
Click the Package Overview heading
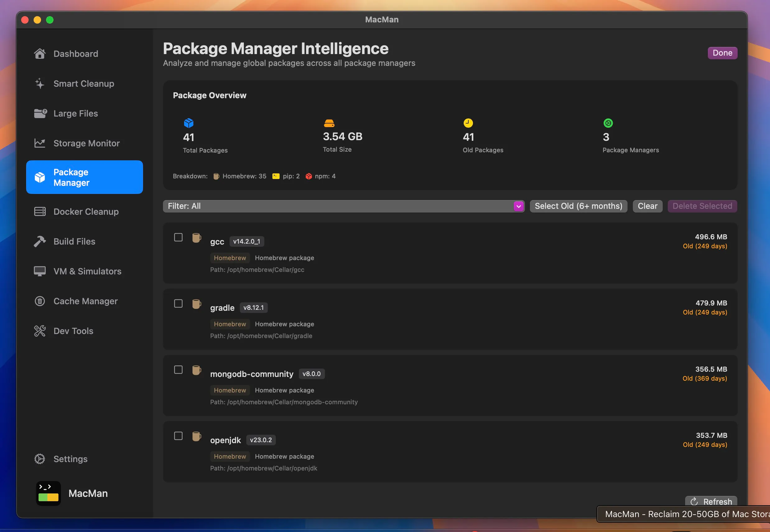click(210, 95)
